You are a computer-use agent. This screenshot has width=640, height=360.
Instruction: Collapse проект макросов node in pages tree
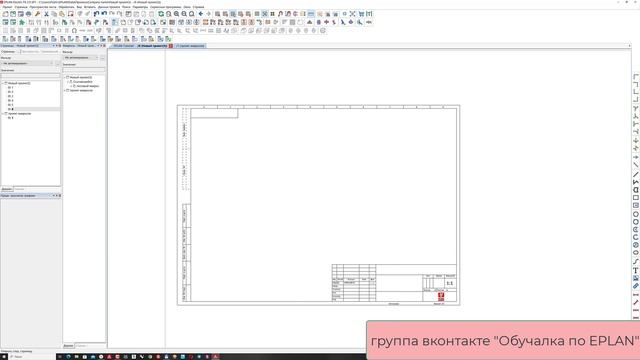click(x=3, y=113)
